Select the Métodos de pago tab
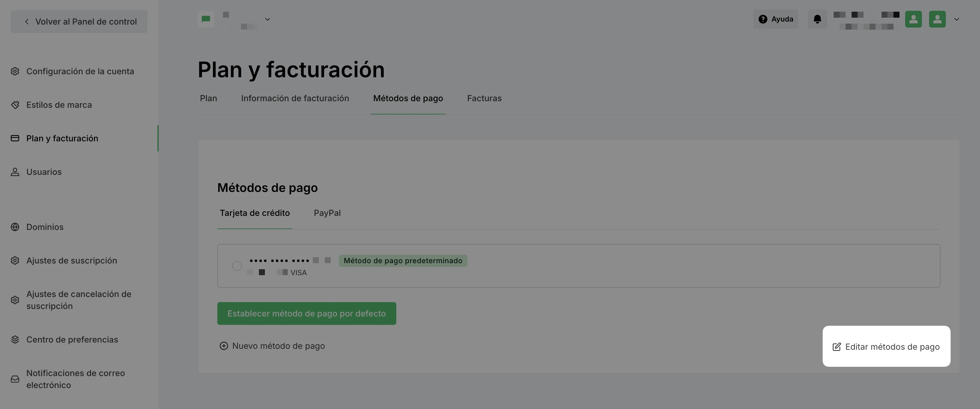Viewport: 980px width, 409px height. coord(408,99)
